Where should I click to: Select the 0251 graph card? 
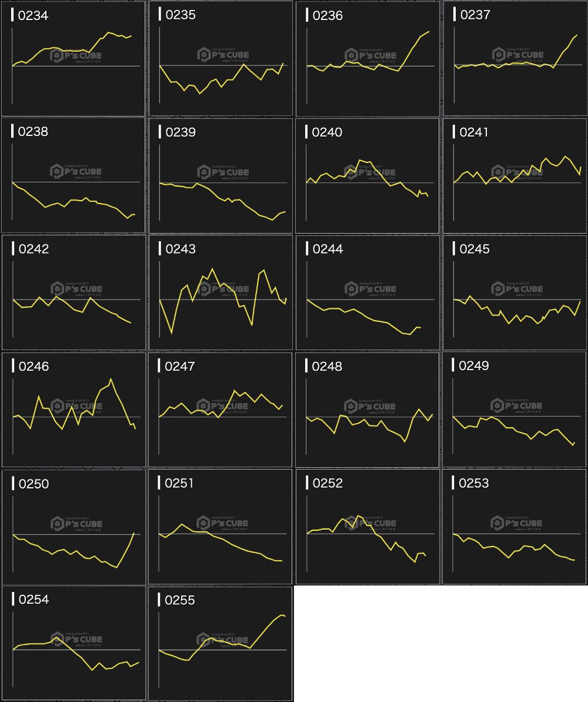tap(220, 527)
